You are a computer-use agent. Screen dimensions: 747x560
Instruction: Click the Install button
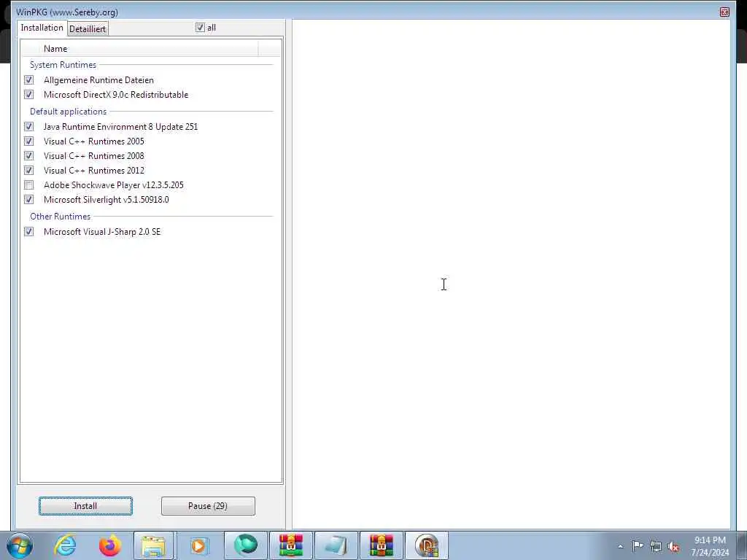[x=86, y=506]
